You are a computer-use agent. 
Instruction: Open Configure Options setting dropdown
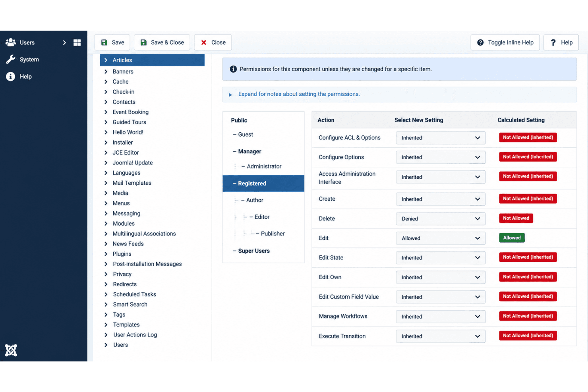click(x=441, y=157)
